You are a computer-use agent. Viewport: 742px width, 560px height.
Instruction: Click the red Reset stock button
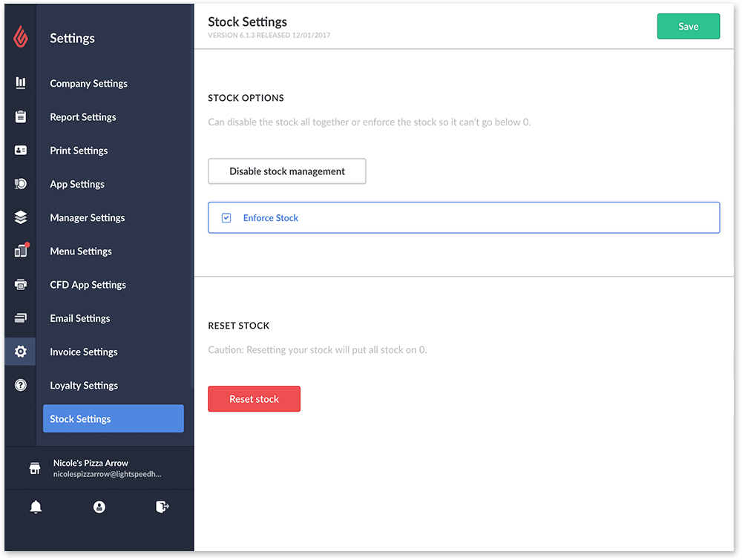coord(254,399)
